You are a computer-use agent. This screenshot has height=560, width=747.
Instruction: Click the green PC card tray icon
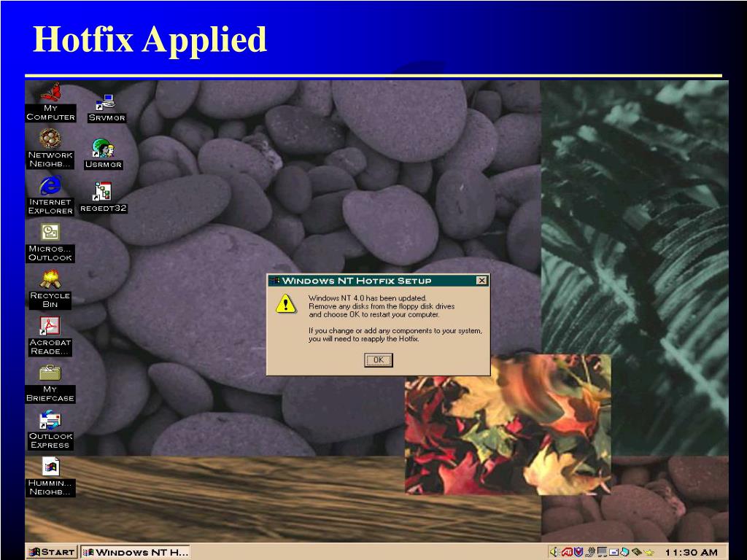[x=637, y=551]
